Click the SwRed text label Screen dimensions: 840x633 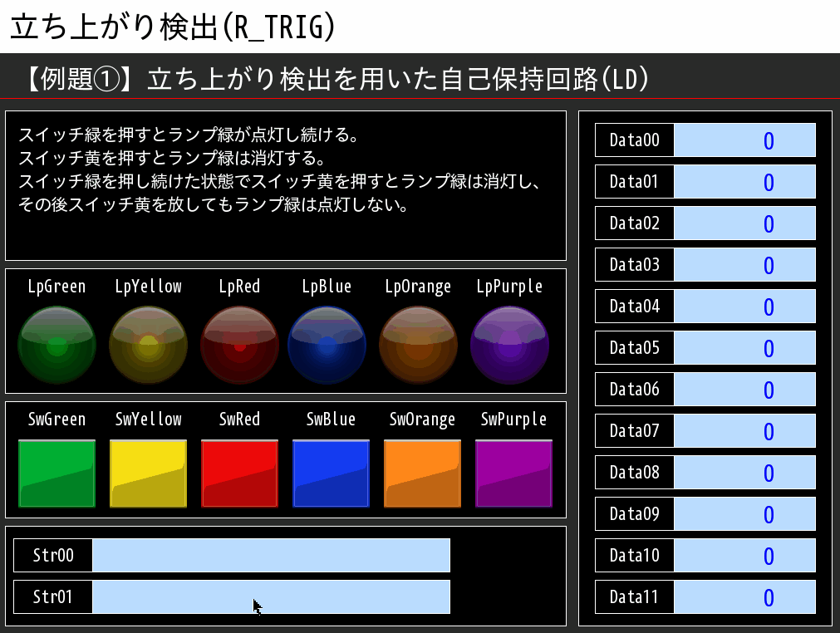point(239,420)
